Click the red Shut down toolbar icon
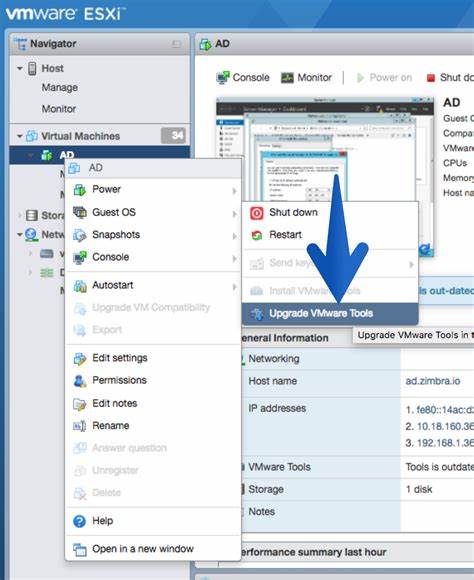Screen dimensions: 474x580 click(x=431, y=78)
